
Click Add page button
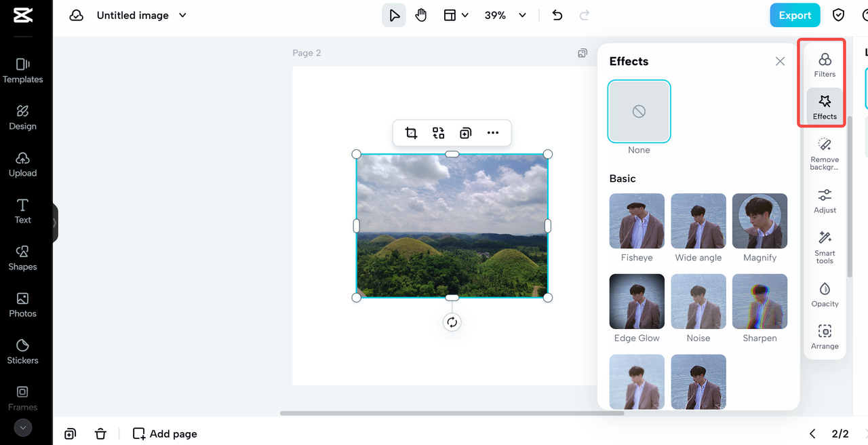[165, 433]
